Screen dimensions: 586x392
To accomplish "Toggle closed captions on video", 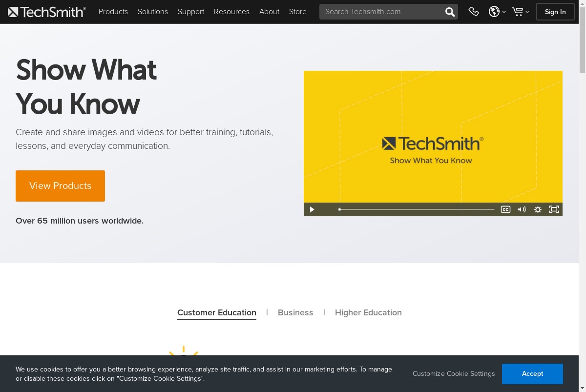I will click(505, 209).
